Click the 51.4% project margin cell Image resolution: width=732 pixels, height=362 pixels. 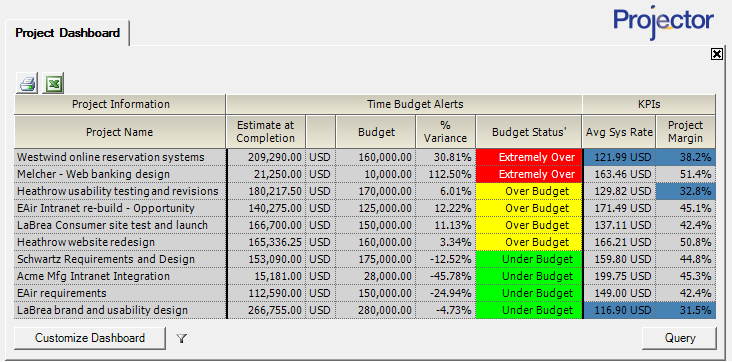pos(686,174)
